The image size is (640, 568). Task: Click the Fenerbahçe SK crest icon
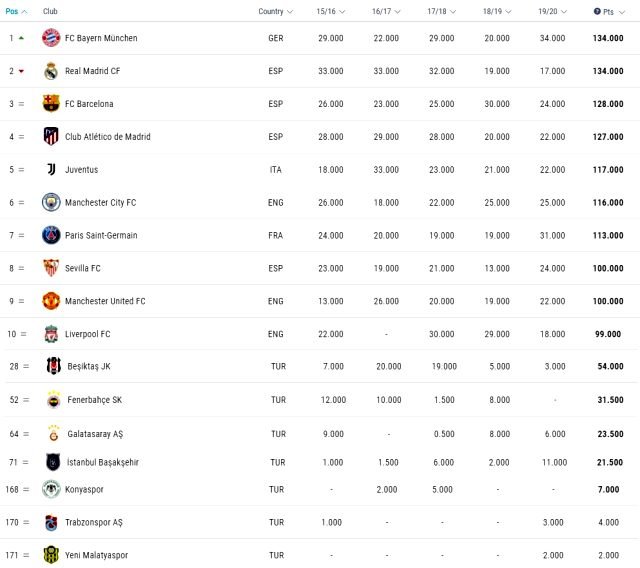53,400
